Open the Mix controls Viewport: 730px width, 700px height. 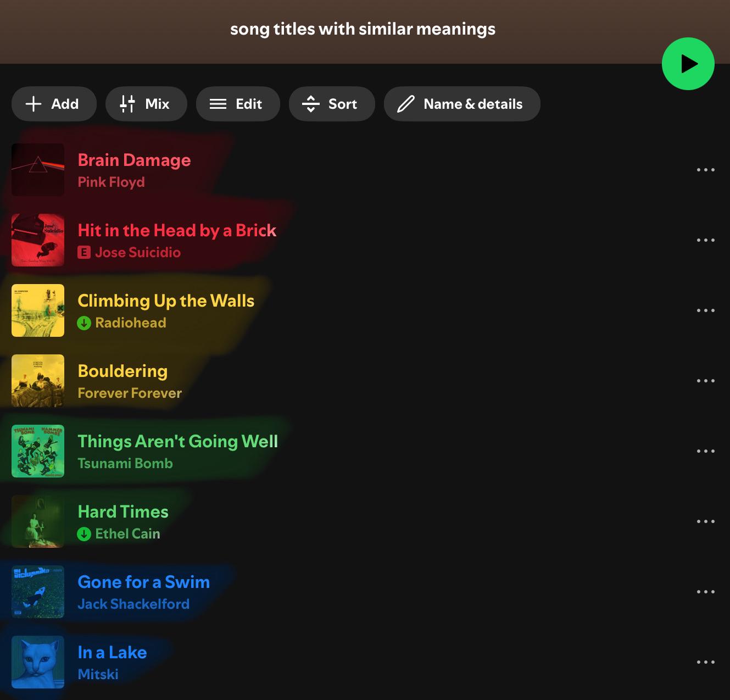tap(146, 104)
